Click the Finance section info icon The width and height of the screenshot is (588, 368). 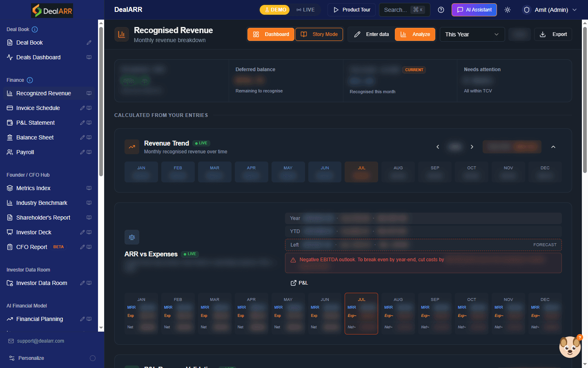tap(30, 80)
